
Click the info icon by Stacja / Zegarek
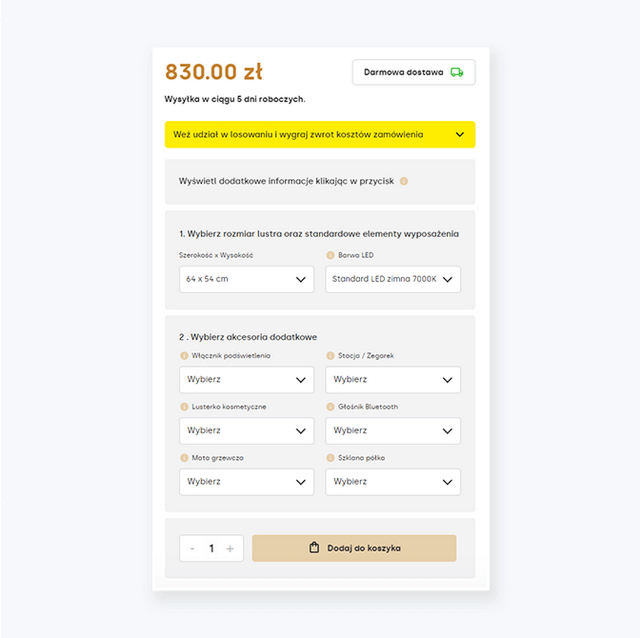[330, 355]
